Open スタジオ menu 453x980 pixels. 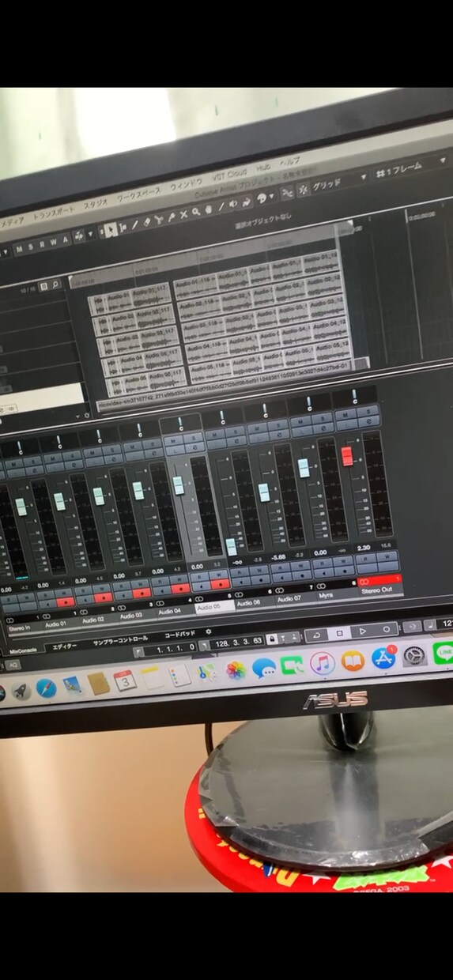(96, 204)
